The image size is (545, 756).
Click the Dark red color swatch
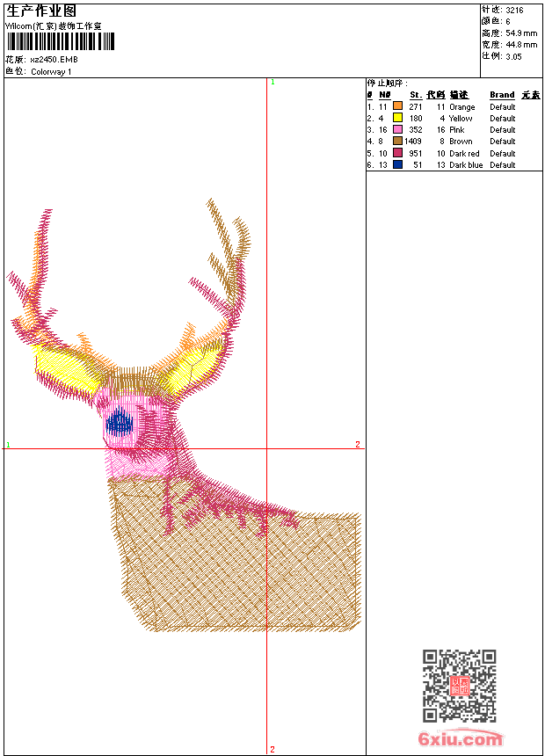(397, 153)
